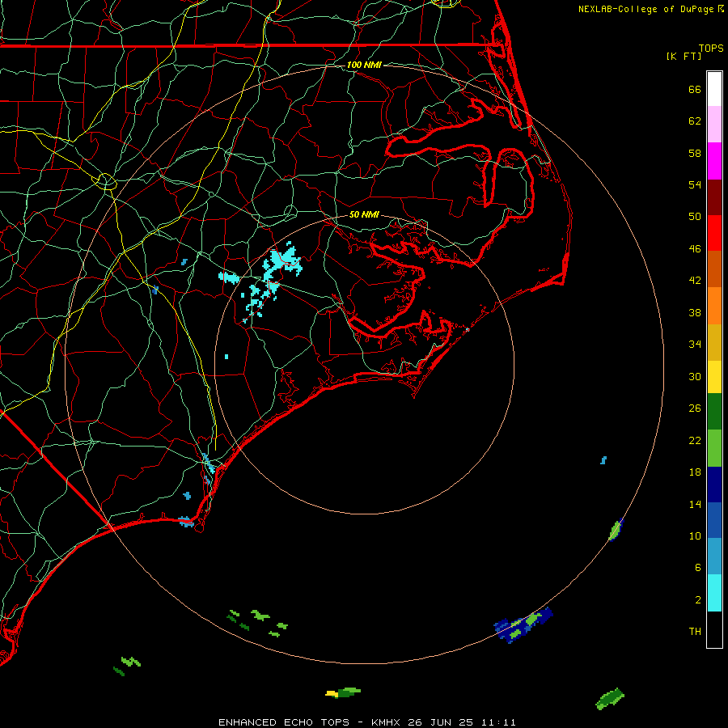Screen dimensions: 728x728
Task: Select the 22 value on the legend
Action: pyautogui.click(x=695, y=440)
